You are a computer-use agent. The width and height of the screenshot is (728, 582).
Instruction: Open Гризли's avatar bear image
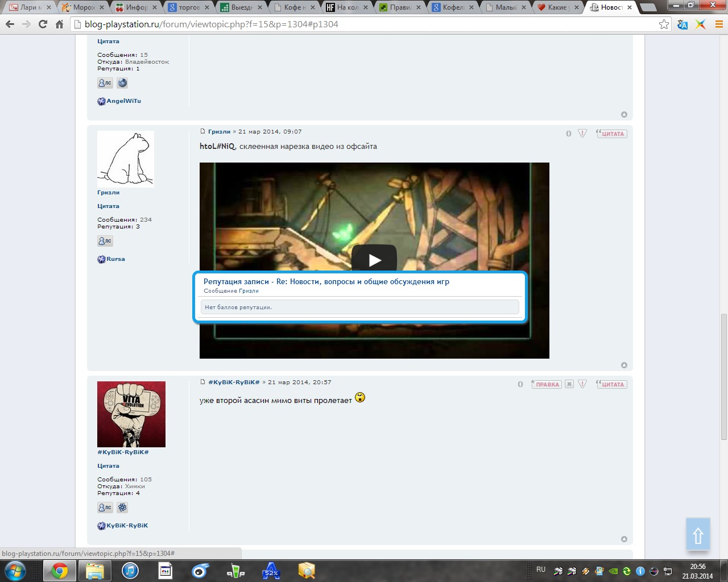pos(126,159)
